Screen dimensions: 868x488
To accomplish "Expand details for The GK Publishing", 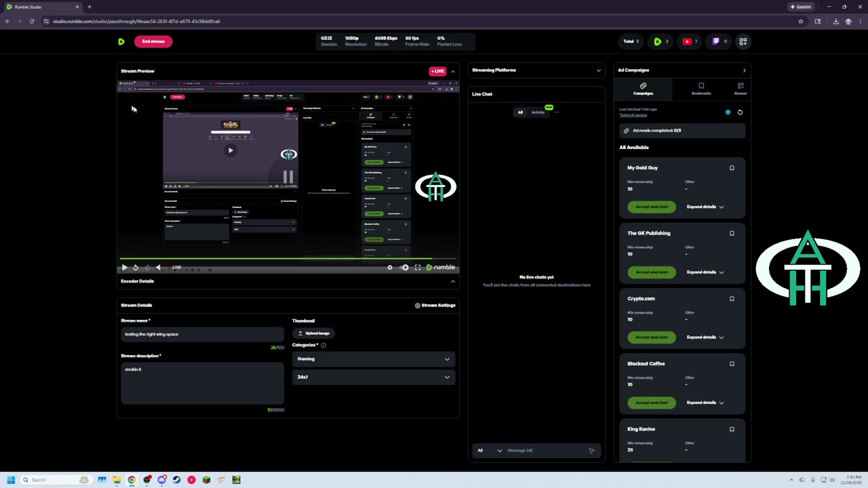I will coord(705,272).
